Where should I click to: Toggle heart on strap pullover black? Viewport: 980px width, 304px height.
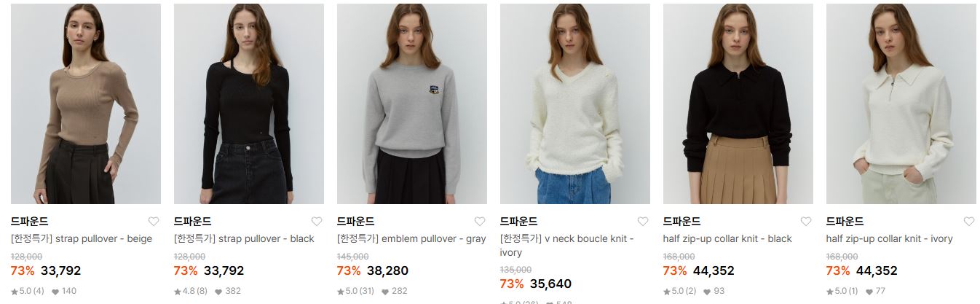[316, 222]
